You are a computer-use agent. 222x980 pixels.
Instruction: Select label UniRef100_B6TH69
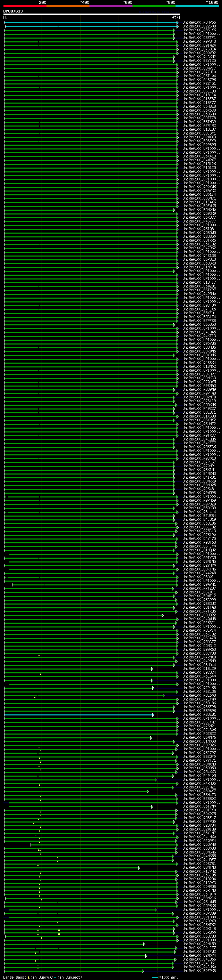tap(199, 122)
